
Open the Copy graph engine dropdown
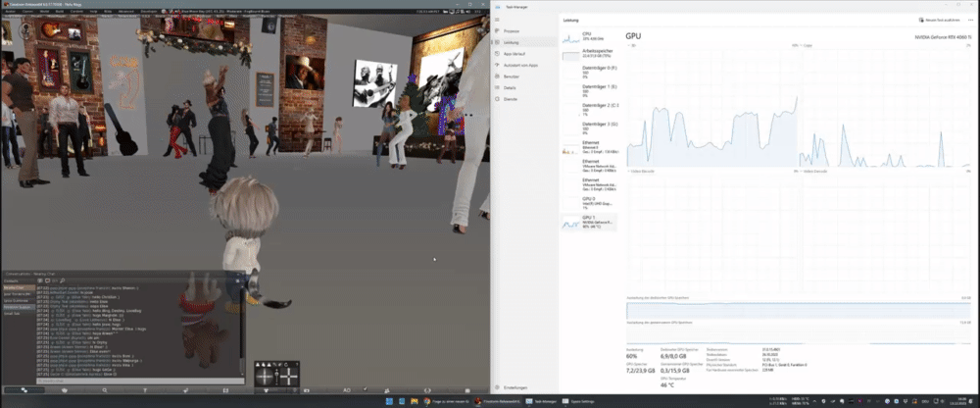tap(807, 45)
